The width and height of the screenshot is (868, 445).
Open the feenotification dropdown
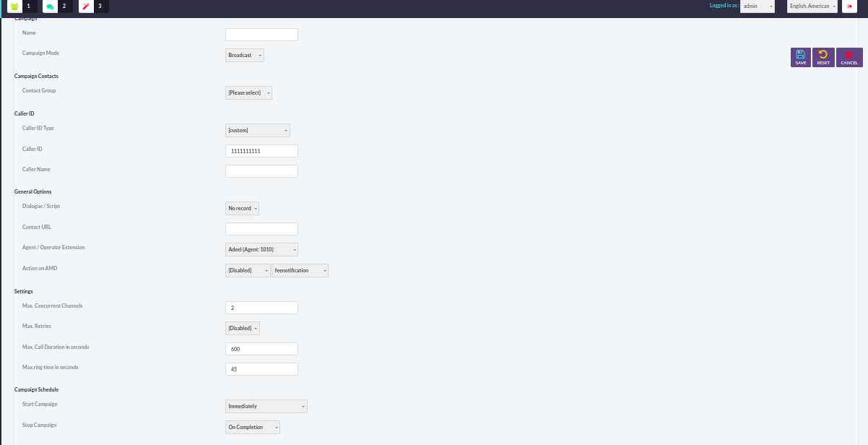[x=300, y=270]
